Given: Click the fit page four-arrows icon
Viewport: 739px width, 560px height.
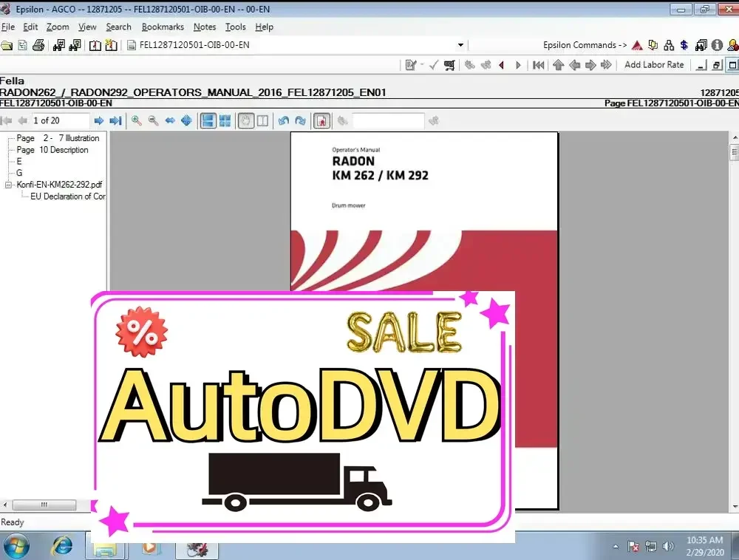Looking at the screenshot, I should click(187, 121).
